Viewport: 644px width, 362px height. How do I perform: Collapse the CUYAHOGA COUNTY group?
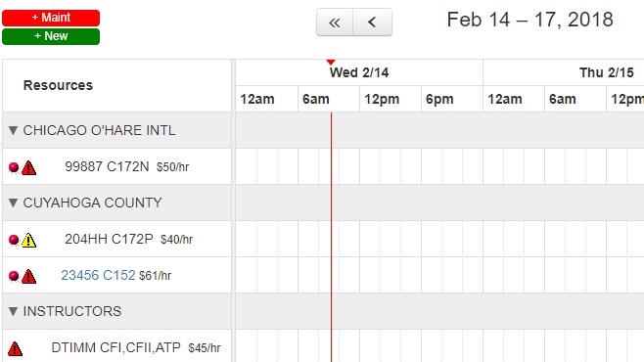[x=13, y=203]
